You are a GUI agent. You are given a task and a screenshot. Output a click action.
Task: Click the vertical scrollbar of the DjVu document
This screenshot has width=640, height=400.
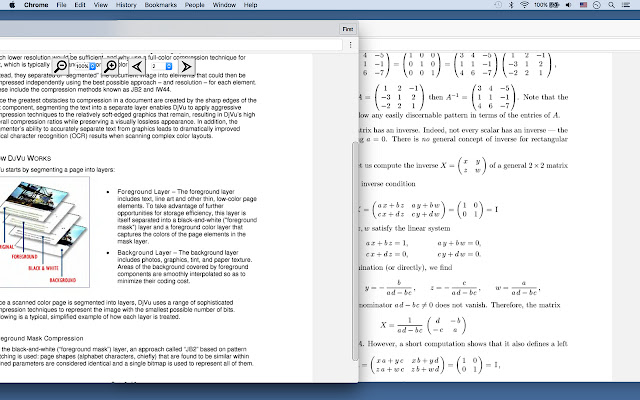click(355, 251)
